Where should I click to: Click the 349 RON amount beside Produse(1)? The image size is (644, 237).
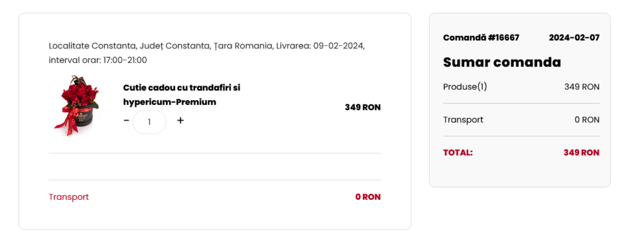click(582, 87)
